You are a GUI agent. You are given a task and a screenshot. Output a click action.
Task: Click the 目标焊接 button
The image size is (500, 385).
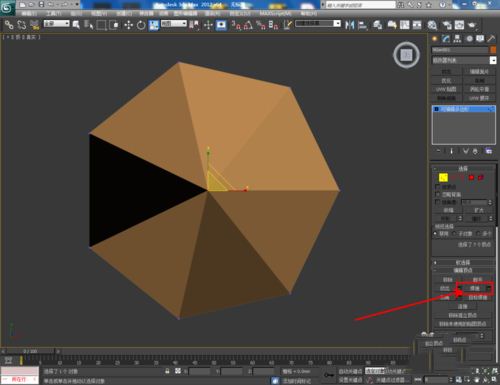pyautogui.click(x=478, y=297)
